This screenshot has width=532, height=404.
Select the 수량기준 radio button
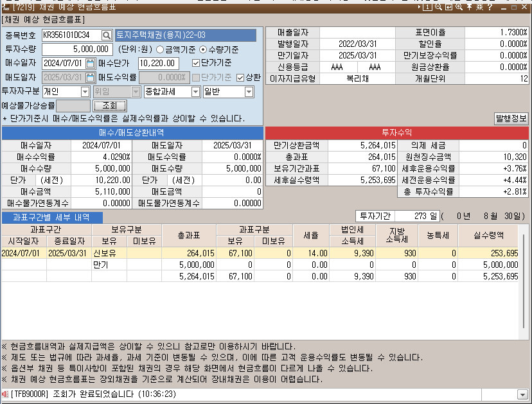click(x=203, y=50)
